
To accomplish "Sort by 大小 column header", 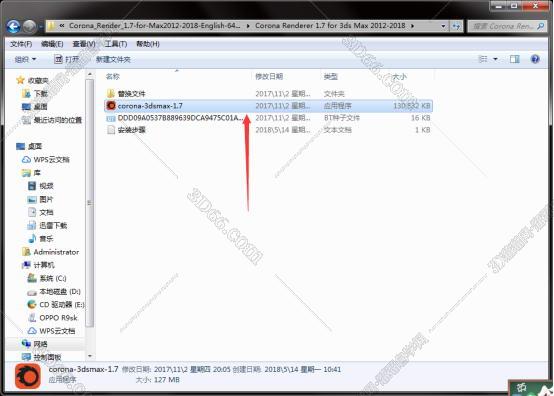I will [399, 76].
